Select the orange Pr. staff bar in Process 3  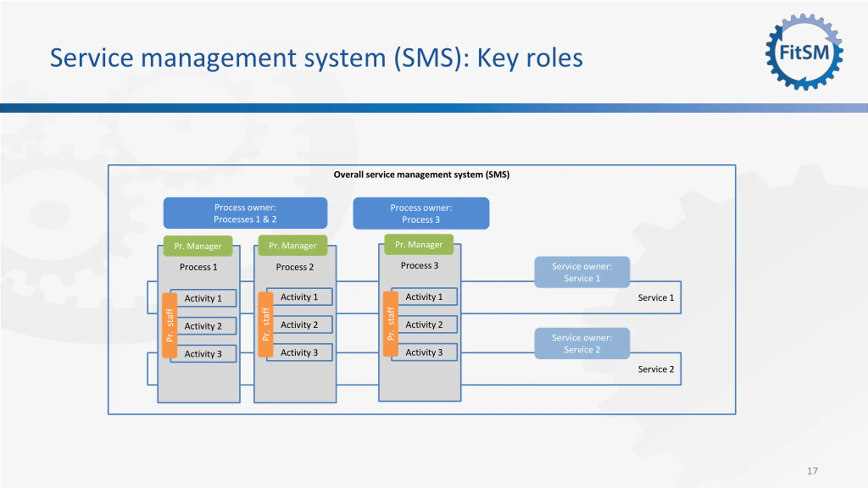pyautogui.click(x=391, y=324)
